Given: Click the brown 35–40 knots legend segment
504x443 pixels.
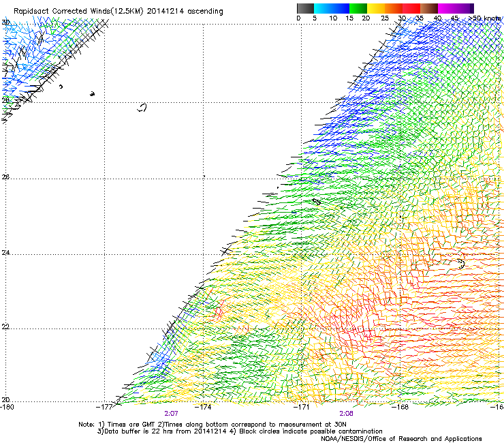Looking at the screenshot, I should point(429,8).
